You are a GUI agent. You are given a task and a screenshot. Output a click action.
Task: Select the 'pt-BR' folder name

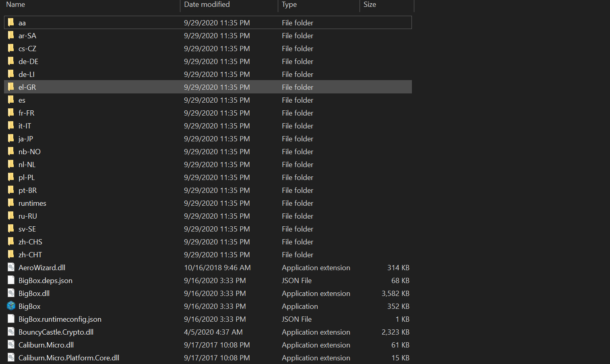pyautogui.click(x=27, y=190)
